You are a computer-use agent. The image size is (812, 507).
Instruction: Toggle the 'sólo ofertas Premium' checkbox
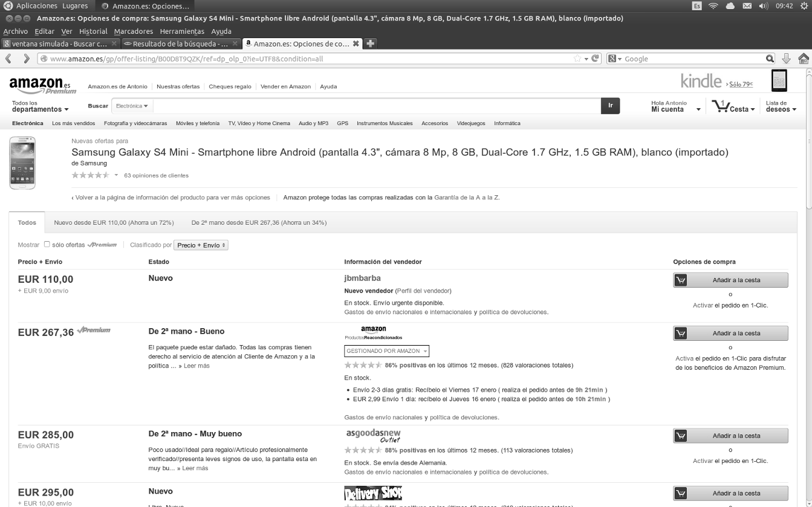[47, 245]
